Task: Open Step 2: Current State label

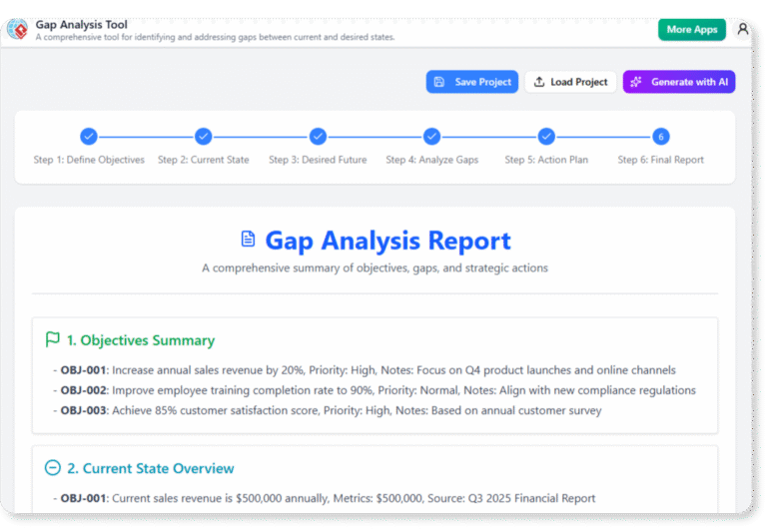Action: pyautogui.click(x=203, y=160)
